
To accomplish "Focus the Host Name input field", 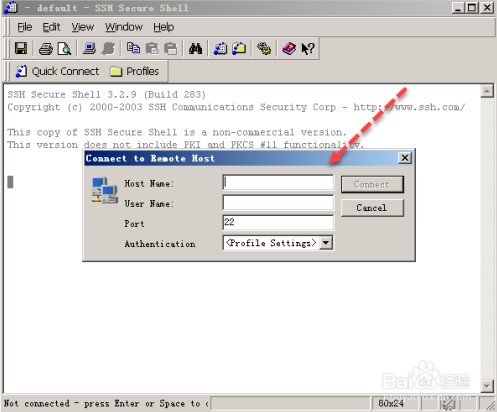I will (x=278, y=183).
